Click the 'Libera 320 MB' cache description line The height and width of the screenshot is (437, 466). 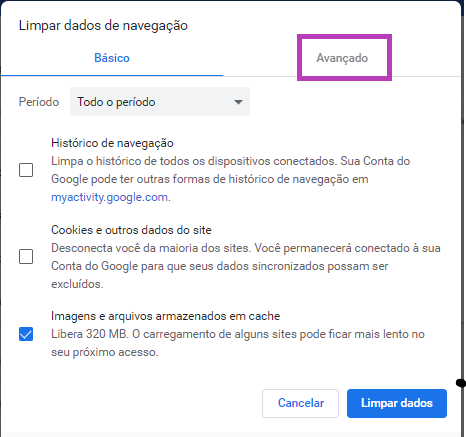pos(238,334)
